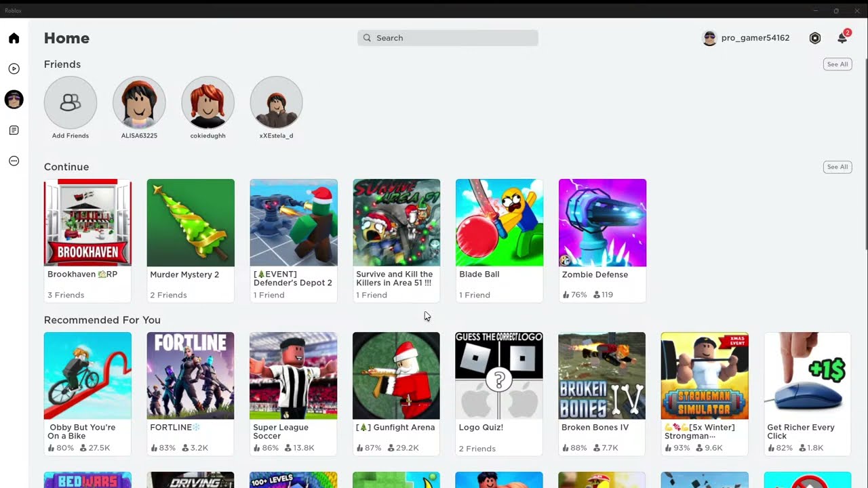Open the BedWars thumbnail at bottom
Viewport: 868px width, 488px height.
(x=87, y=480)
